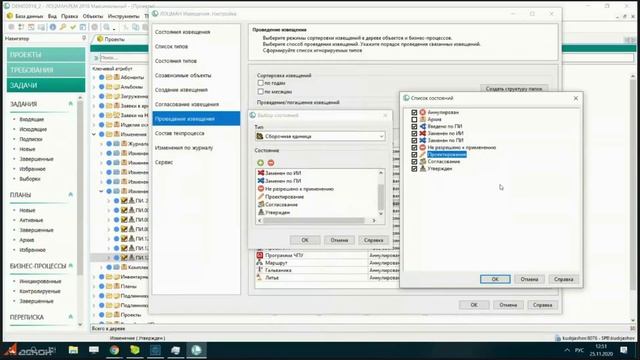
Task: Expand the Абоненты tree folder
Action: pyautogui.click(x=94, y=77)
